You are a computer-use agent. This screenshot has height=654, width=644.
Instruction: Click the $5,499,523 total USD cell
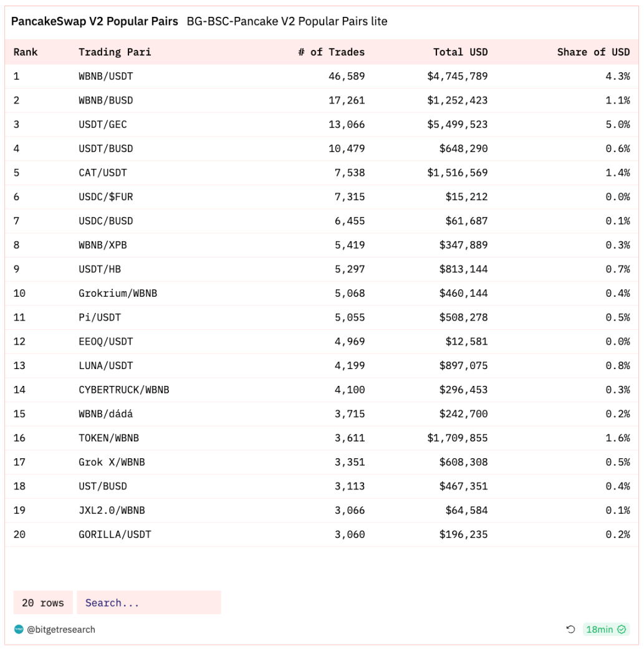coord(457,124)
